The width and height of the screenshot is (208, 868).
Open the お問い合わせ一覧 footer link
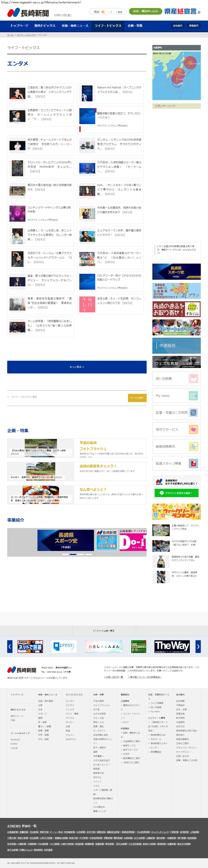coord(113,677)
